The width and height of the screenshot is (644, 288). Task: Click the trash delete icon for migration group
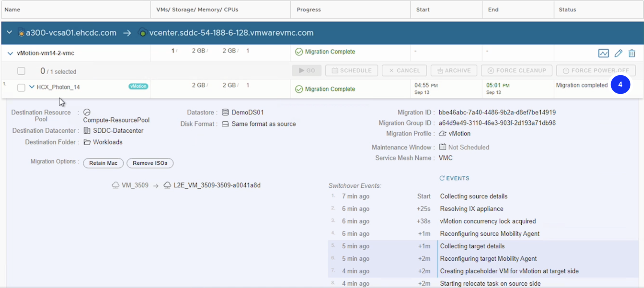click(632, 53)
